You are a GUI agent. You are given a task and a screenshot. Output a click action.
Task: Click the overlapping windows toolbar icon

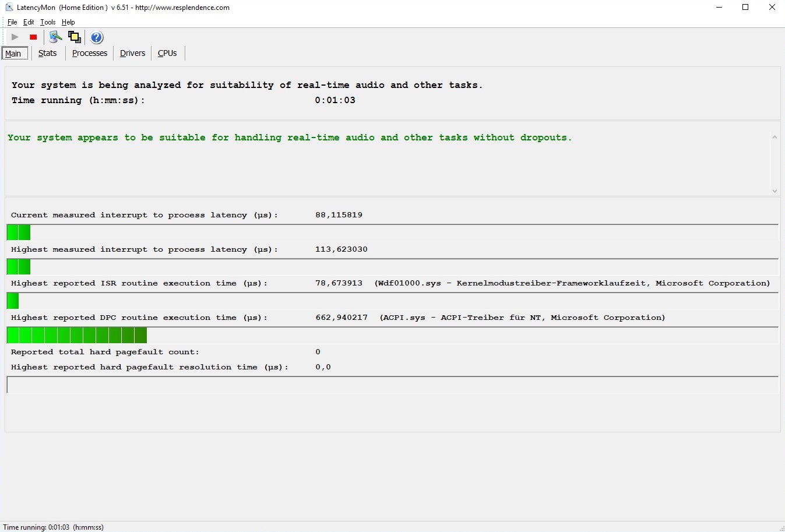[75, 37]
